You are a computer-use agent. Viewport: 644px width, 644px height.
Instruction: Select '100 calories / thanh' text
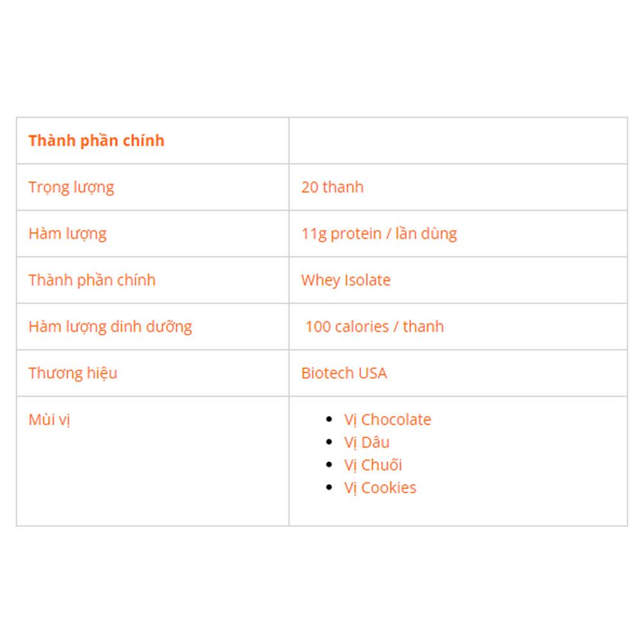[x=375, y=327]
